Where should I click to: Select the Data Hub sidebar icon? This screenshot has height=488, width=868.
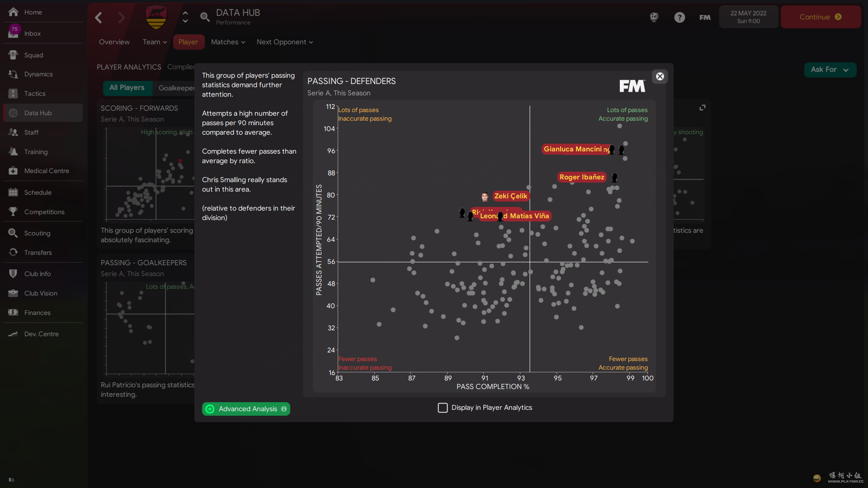point(13,113)
